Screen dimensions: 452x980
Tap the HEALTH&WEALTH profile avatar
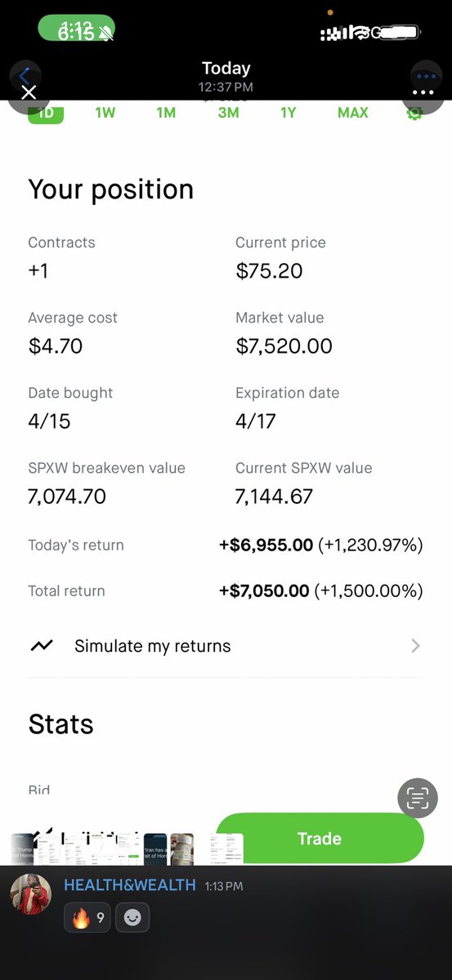coord(31,893)
